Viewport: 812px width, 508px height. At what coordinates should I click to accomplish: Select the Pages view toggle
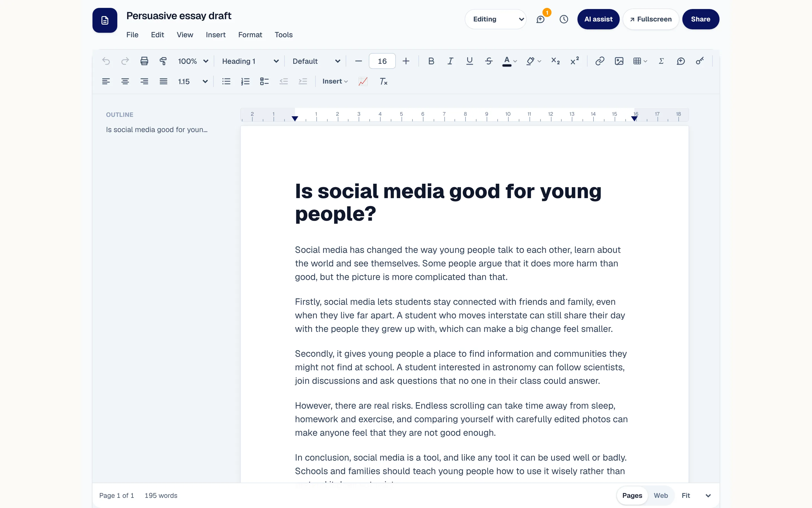(632, 496)
